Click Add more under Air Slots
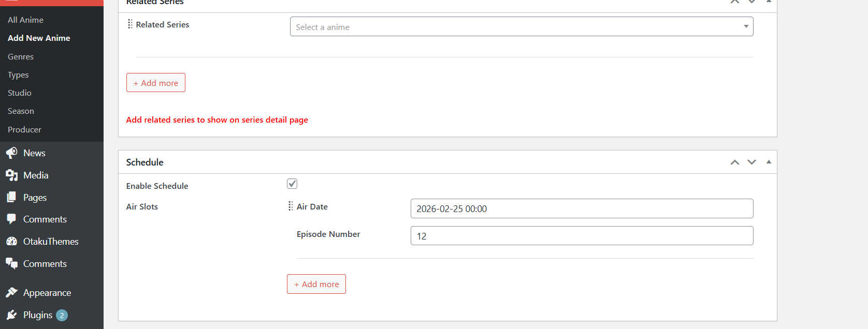Viewport: 868px width, 329px height. (316, 284)
